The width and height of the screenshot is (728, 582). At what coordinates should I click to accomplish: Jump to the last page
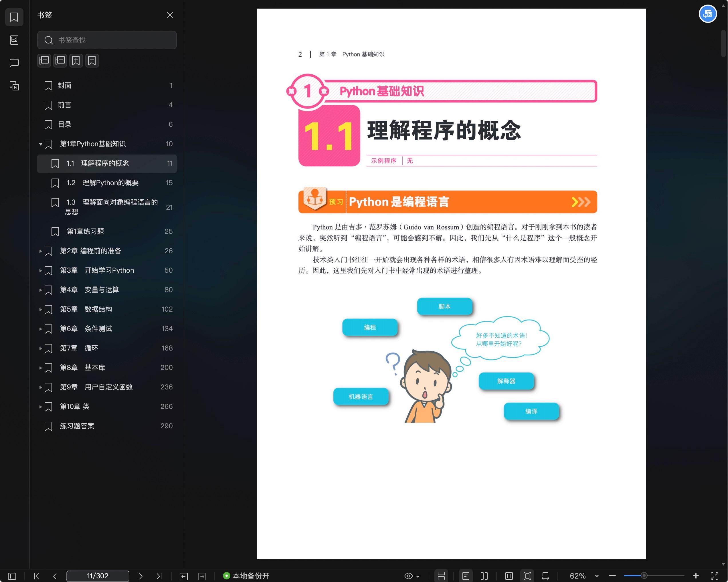click(x=159, y=576)
